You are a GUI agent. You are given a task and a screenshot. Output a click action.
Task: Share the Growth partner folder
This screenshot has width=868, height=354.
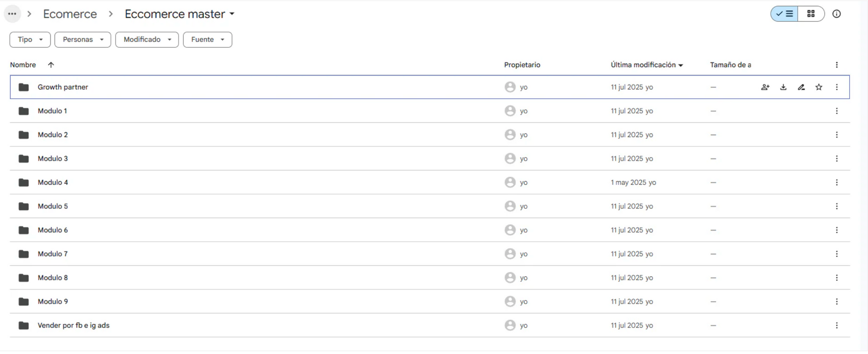tap(765, 87)
